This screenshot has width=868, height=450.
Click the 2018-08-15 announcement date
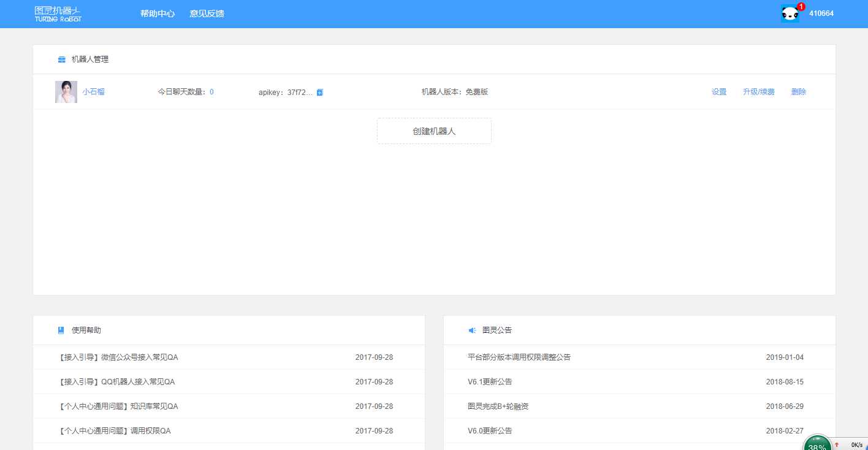pyautogui.click(x=785, y=382)
